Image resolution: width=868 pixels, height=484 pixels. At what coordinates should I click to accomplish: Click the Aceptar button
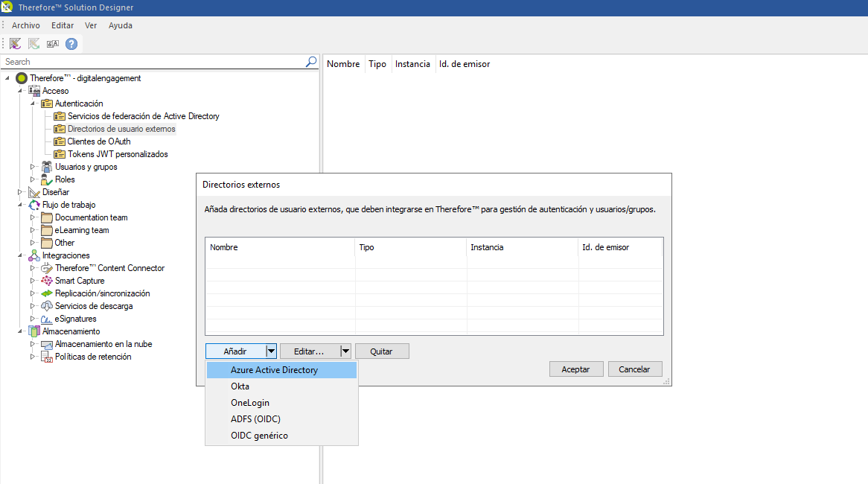click(576, 369)
